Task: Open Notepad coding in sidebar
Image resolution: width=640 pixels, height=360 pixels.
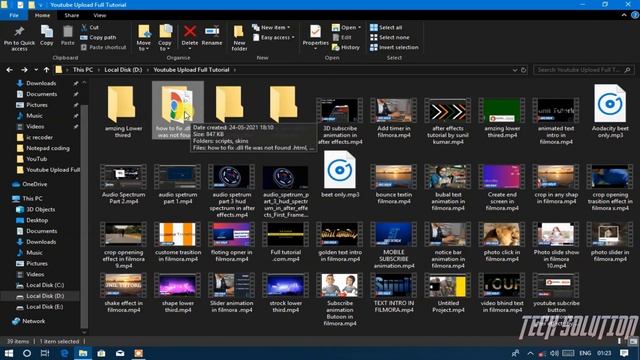Action: pos(48,148)
